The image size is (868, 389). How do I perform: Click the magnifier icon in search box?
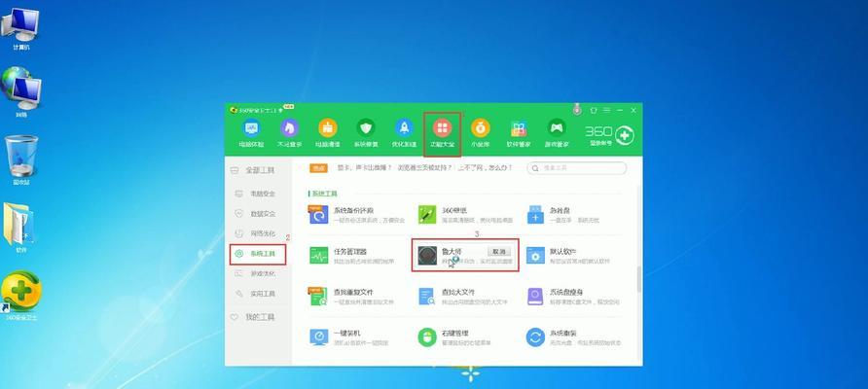click(x=536, y=167)
